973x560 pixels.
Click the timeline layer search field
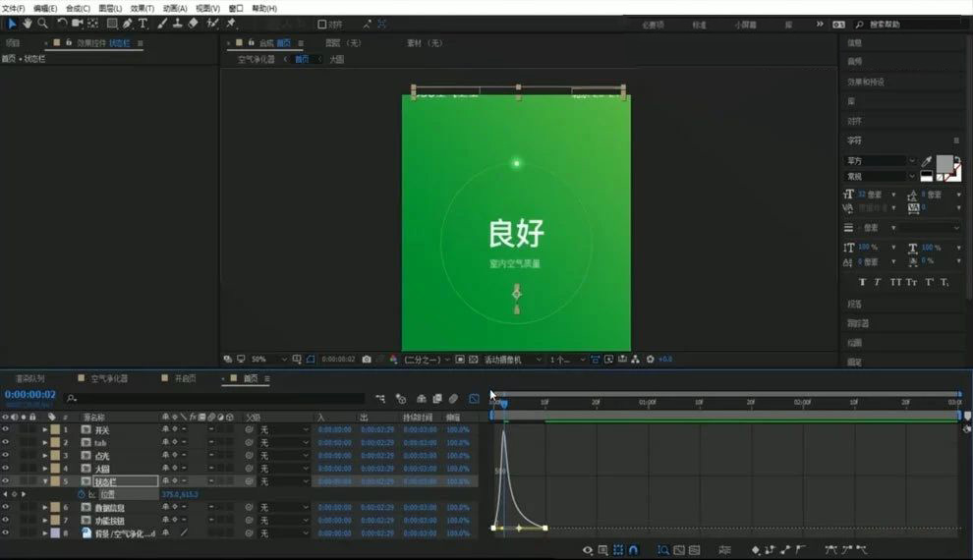click(217, 398)
